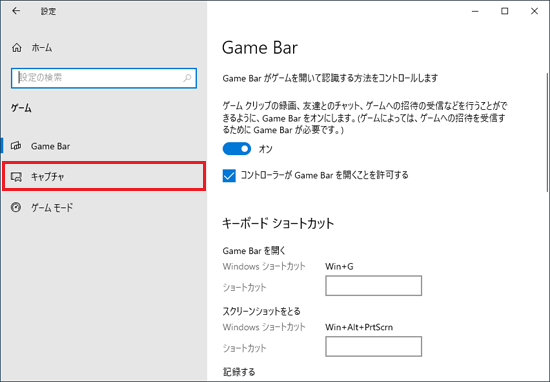This screenshot has height=382, width=550.
Task: Click the ゲーム category heading
Action: point(21,108)
